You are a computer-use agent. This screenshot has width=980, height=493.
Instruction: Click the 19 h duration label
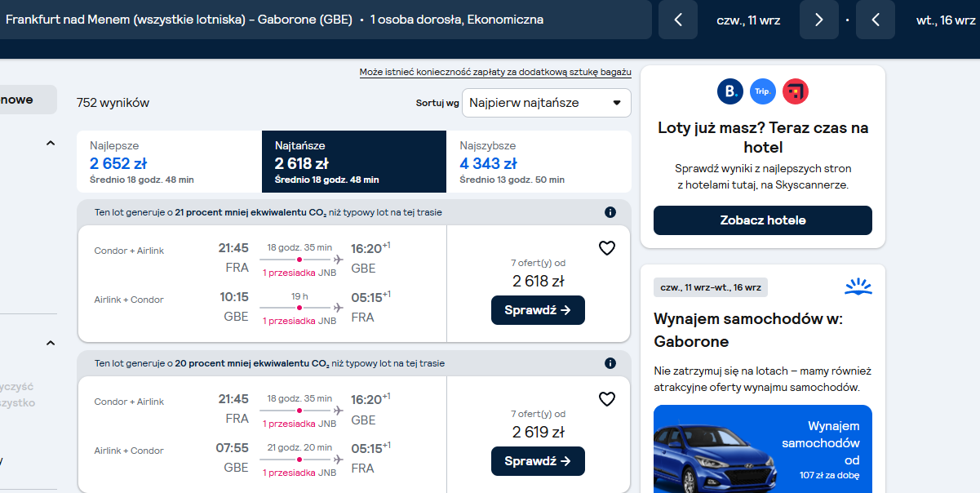pos(299,296)
